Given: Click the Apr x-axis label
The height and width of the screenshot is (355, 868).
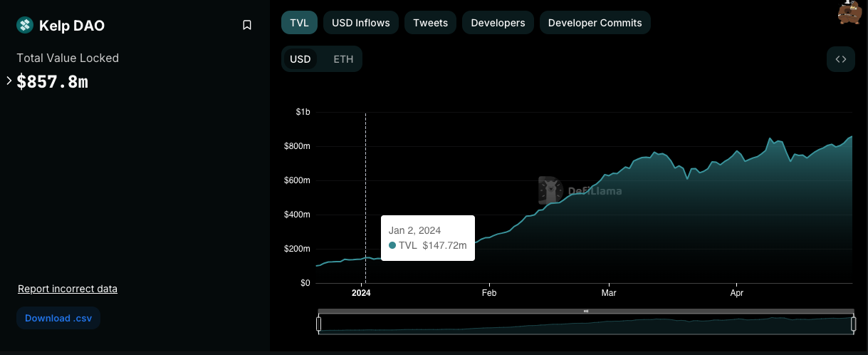Looking at the screenshot, I should pyautogui.click(x=737, y=293).
